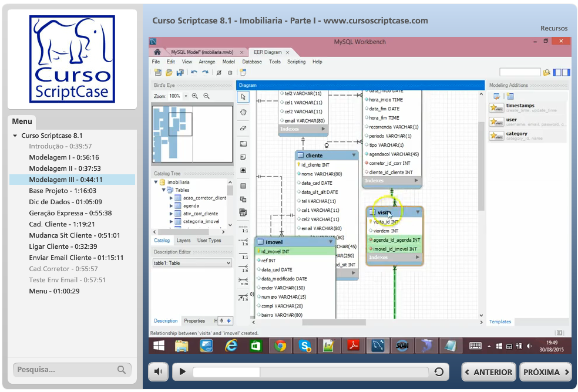Click the zoom in magnifier icon
Image resolution: width=578 pixels, height=392 pixels.
(195, 96)
